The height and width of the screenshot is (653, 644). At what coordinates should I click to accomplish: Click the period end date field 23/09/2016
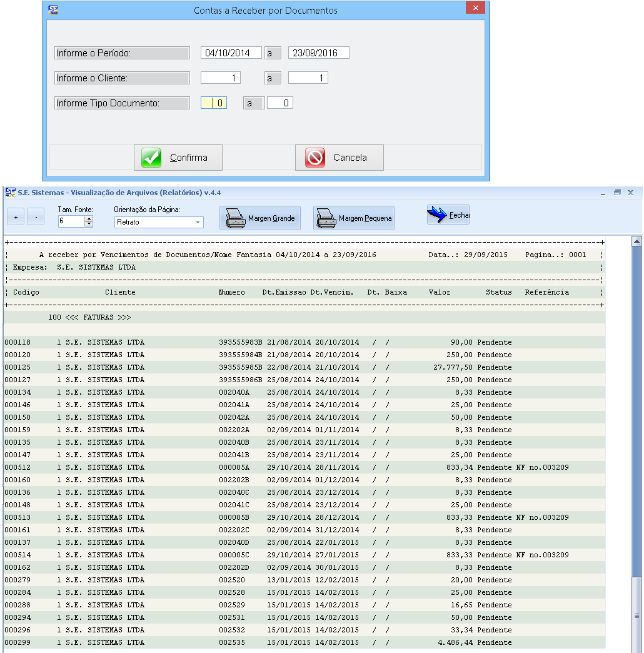(x=318, y=53)
